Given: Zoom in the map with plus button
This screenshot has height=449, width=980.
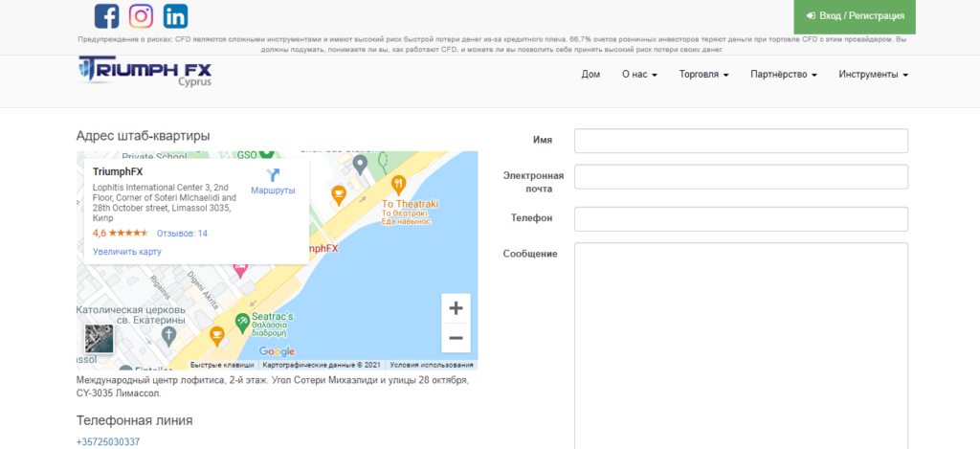Looking at the screenshot, I should pyautogui.click(x=456, y=308).
